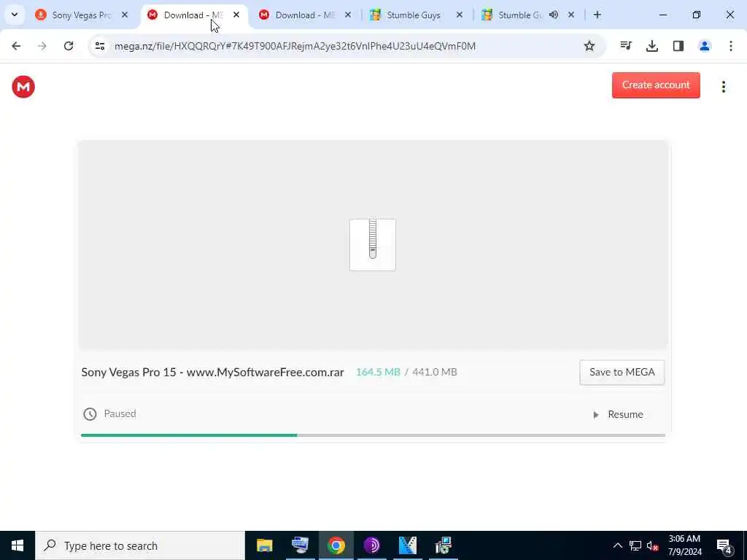This screenshot has width=747, height=560.
Task: Click the red MEGA logo
Action: point(23,87)
